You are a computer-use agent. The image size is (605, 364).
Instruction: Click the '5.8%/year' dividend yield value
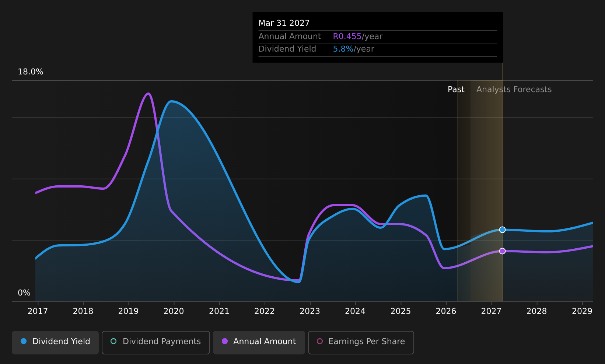click(x=354, y=49)
